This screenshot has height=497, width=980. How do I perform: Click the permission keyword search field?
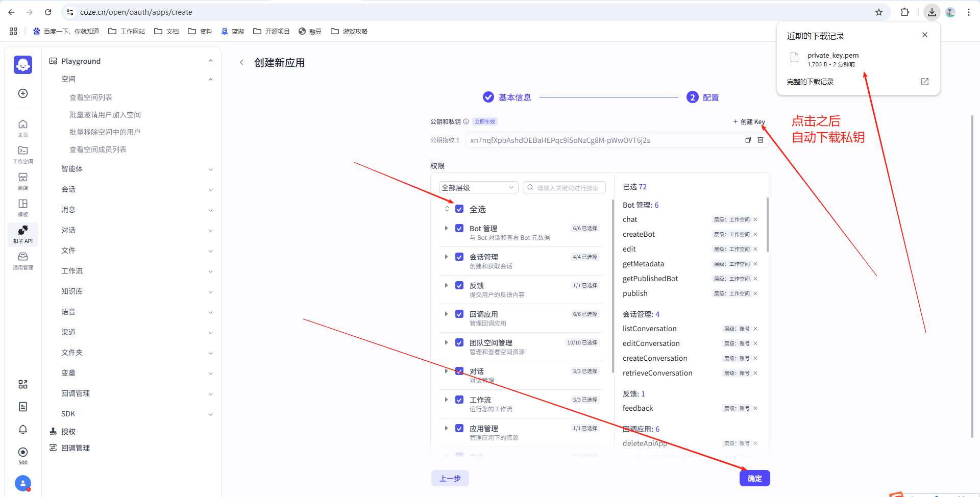pos(564,187)
